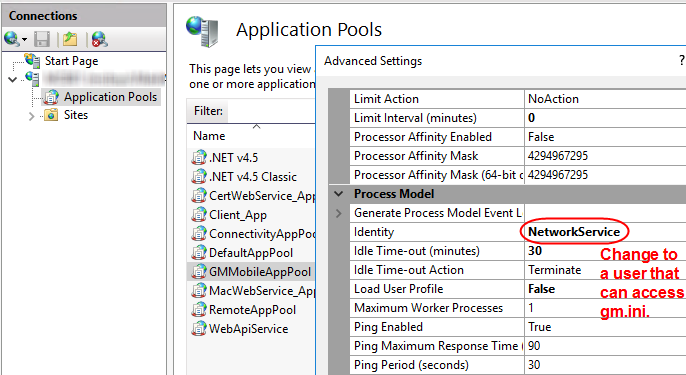
Task: Click the Ping Period seconds value 30
Action: (534, 365)
